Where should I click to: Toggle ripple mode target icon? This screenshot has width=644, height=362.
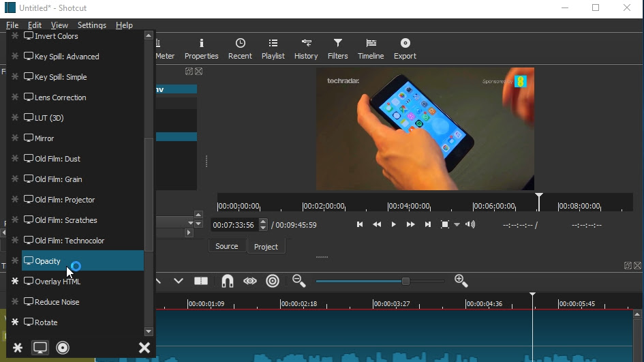point(273,281)
